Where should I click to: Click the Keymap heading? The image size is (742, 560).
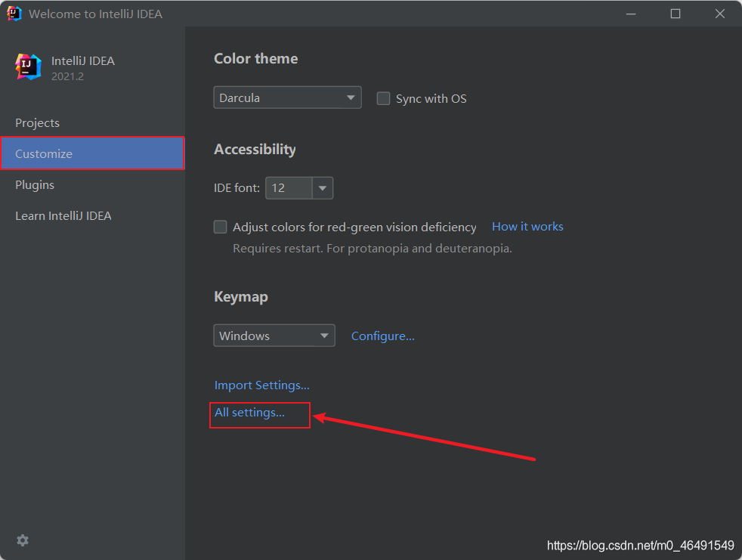241,297
